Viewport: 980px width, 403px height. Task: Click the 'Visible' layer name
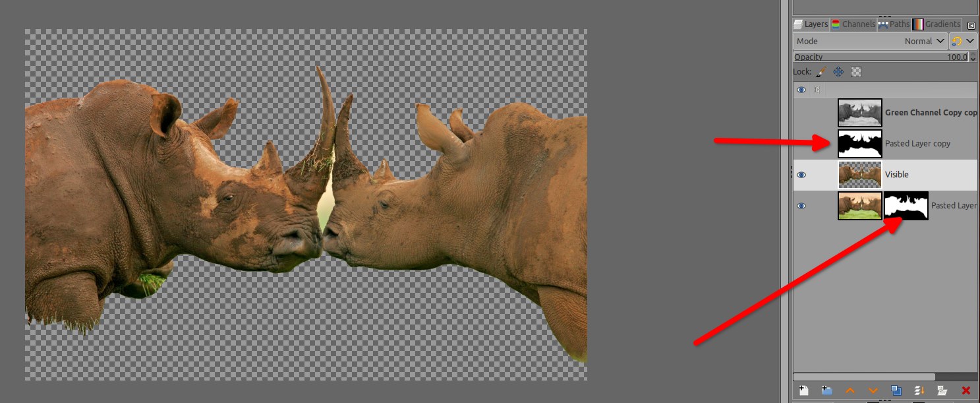click(897, 175)
